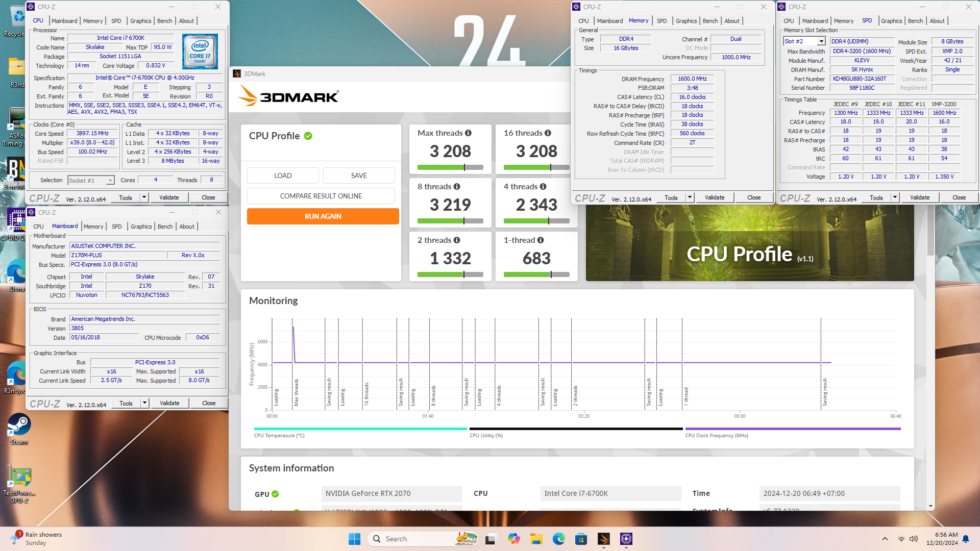
Task: Expand the Tools dropdown arrow in Memory window
Action: [690, 197]
